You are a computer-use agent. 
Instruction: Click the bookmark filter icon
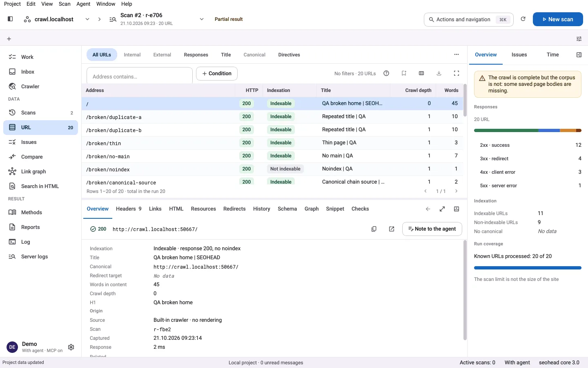tap(404, 73)
